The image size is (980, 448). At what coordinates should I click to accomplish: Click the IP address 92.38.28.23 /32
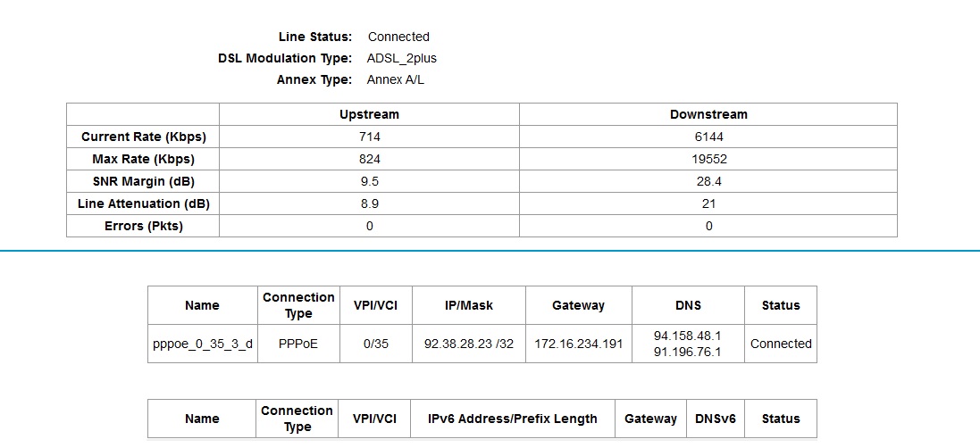point(468,344)
